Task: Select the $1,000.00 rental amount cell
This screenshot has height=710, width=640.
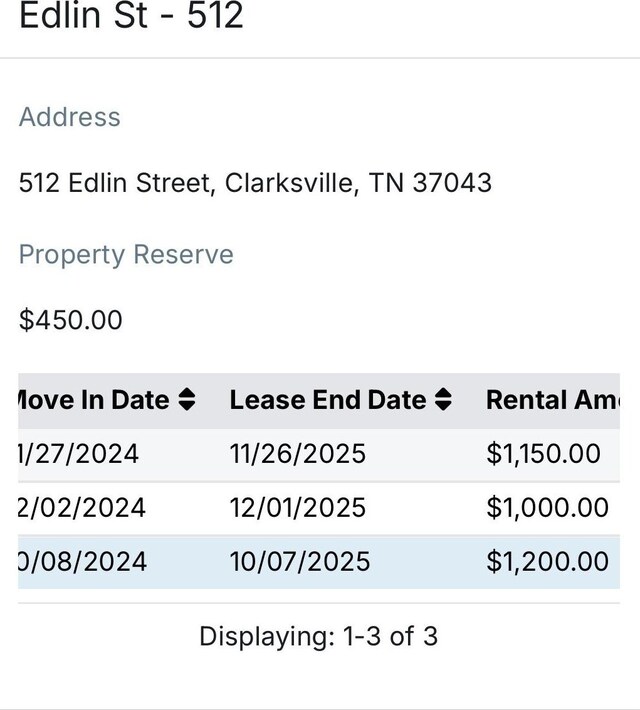Action: point(548,508)
